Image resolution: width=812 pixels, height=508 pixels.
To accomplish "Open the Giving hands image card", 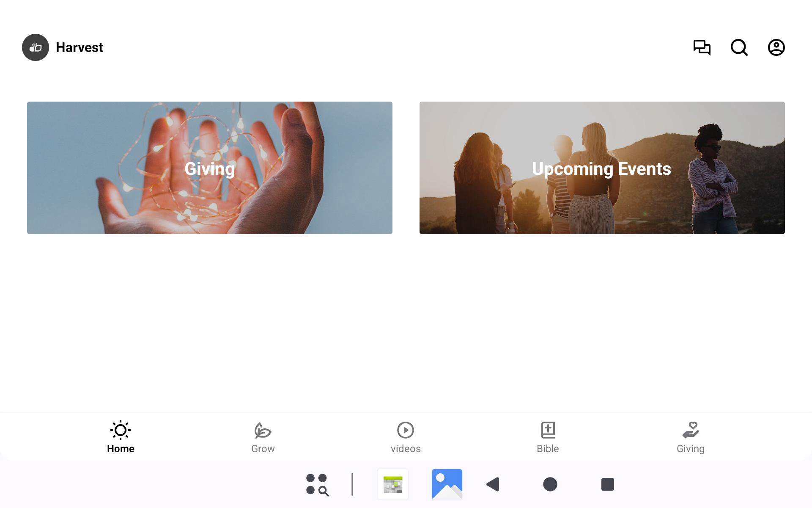I will click(x=210, y=168).
